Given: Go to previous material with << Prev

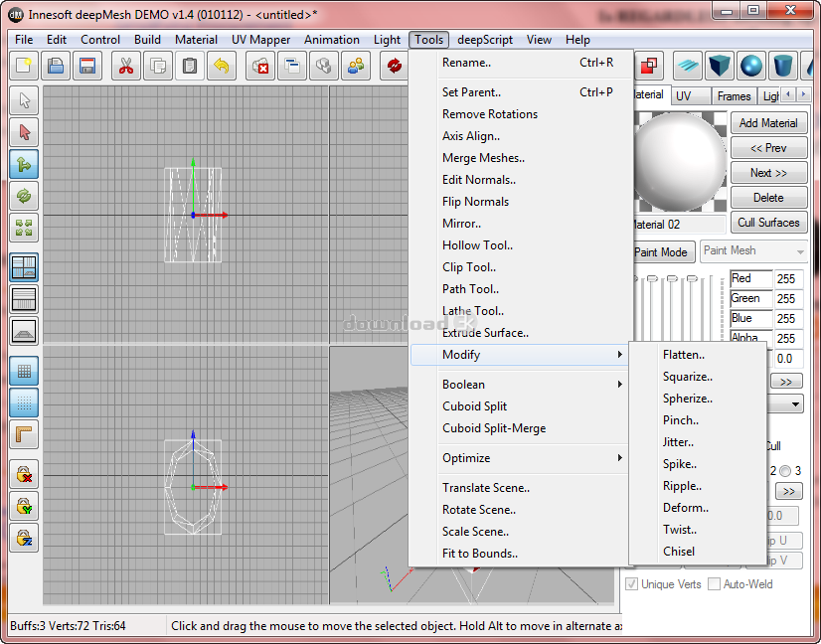Looking at the screenshot, I should [768, 148].
